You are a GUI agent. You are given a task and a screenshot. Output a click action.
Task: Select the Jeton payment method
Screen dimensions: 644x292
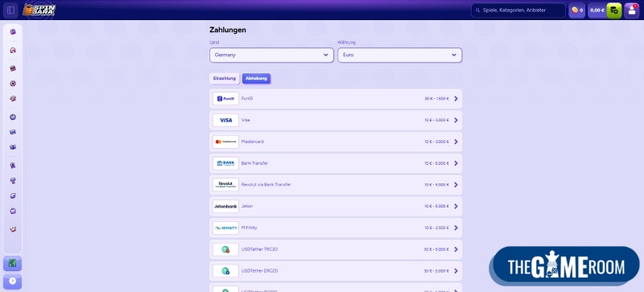[x=336, y=206]
